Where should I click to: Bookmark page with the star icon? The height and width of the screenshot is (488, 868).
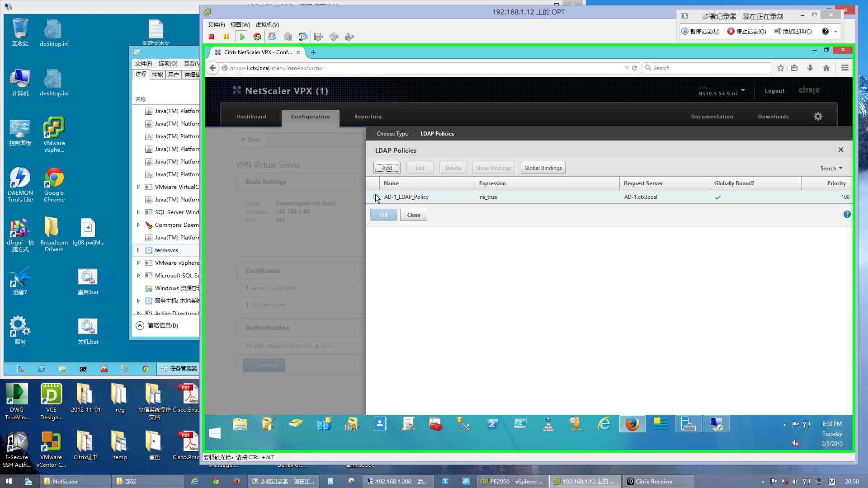(x=781, y=68)
